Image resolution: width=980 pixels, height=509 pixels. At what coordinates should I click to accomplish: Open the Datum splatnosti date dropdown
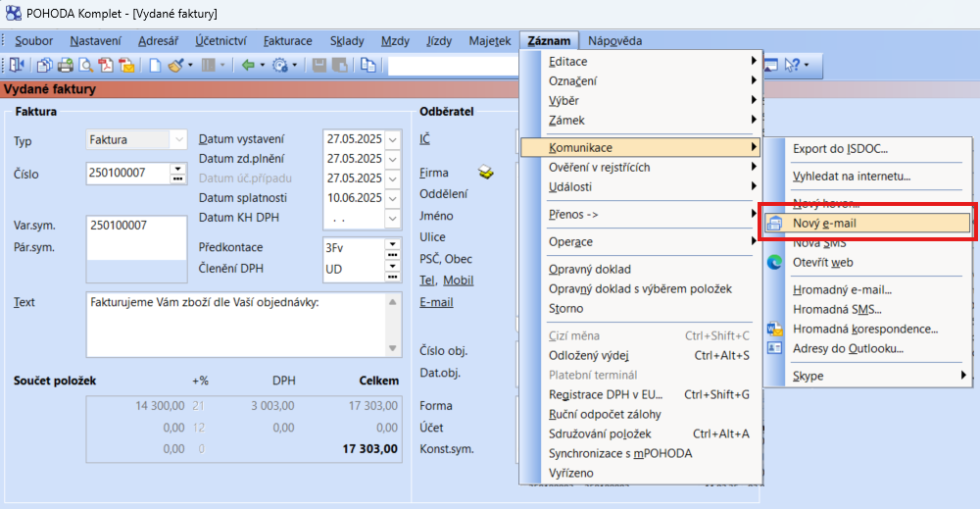click(x=394, y=198)
